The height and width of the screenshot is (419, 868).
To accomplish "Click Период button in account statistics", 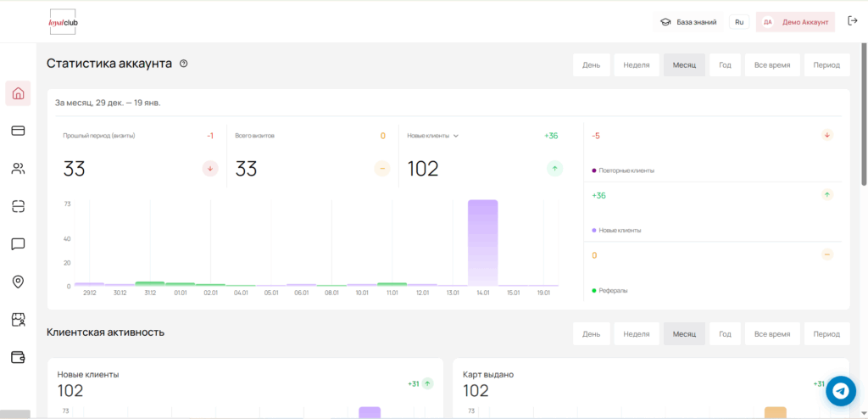I will pos(826,65).
